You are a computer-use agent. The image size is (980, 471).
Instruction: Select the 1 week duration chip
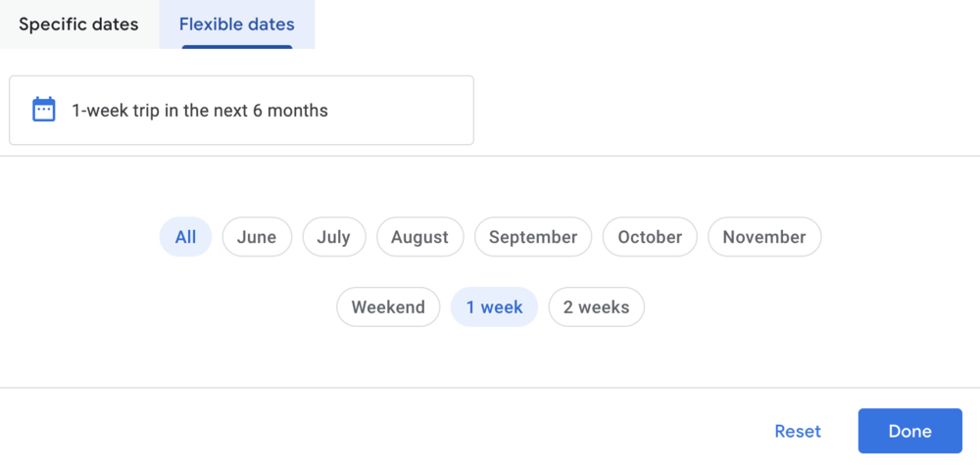click(494, 307)
